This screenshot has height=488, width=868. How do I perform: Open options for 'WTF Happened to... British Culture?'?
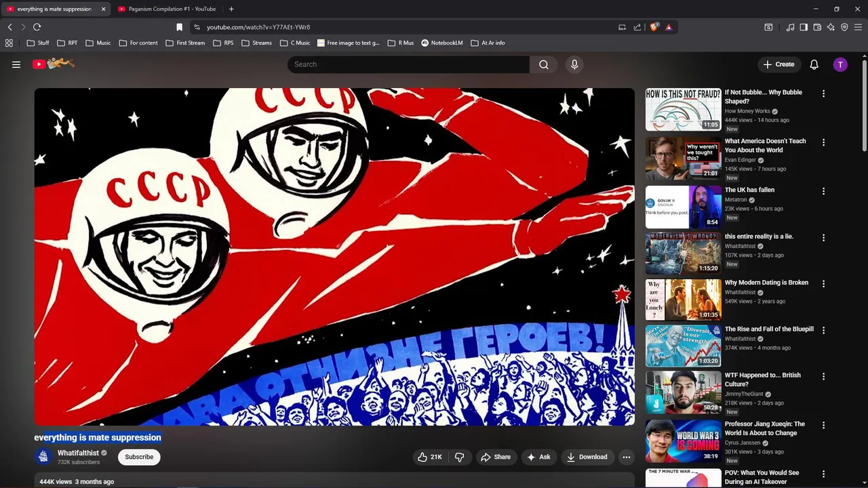pyautogui.click(x=823, y=376)
